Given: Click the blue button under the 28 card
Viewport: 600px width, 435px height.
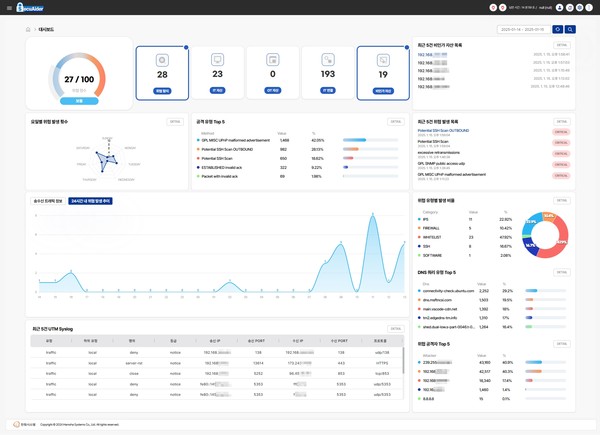Looking at the screenshot, I should pyautogui.click(x=162, y=91).
